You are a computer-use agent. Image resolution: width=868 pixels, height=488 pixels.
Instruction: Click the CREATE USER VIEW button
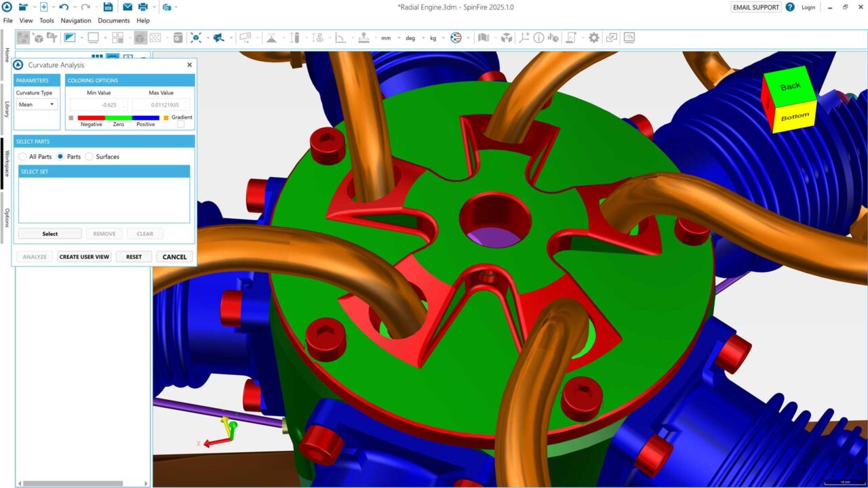(x=83, y=256)
